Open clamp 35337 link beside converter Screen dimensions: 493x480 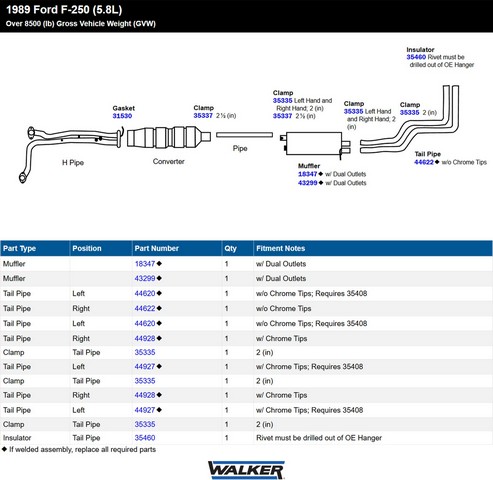tap(203, 116)
